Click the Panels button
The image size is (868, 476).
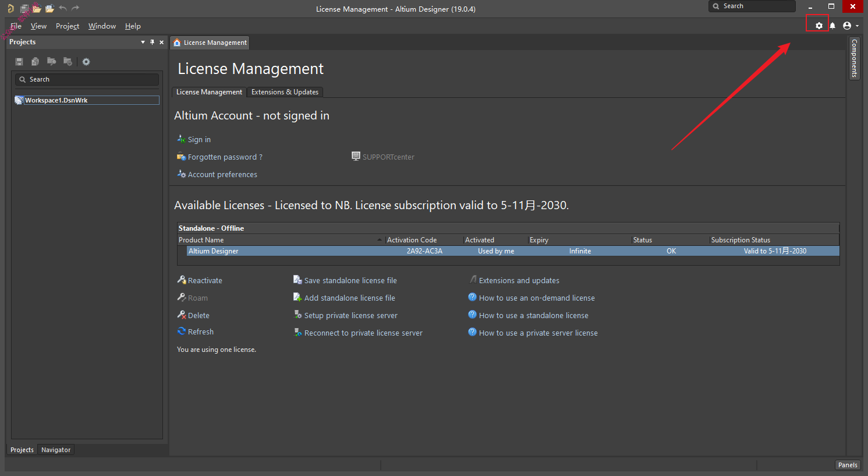pyautogui.click(x=848, y=465)
